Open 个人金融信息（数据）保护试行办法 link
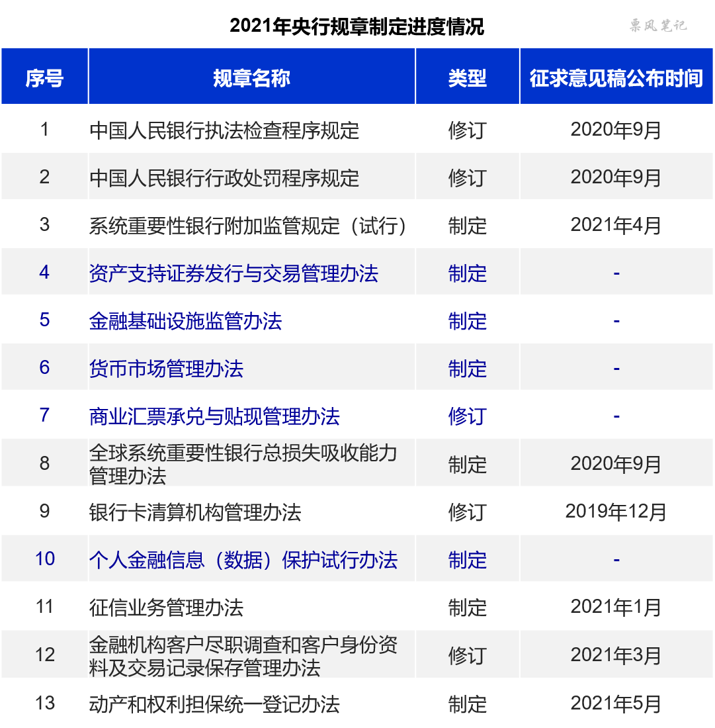715x728 pixels. (x=243, y=559)
